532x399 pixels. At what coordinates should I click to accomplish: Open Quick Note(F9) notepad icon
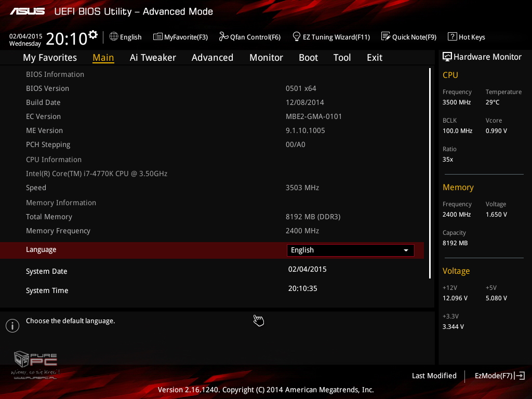pyautogui.click(x=385, y=36)
